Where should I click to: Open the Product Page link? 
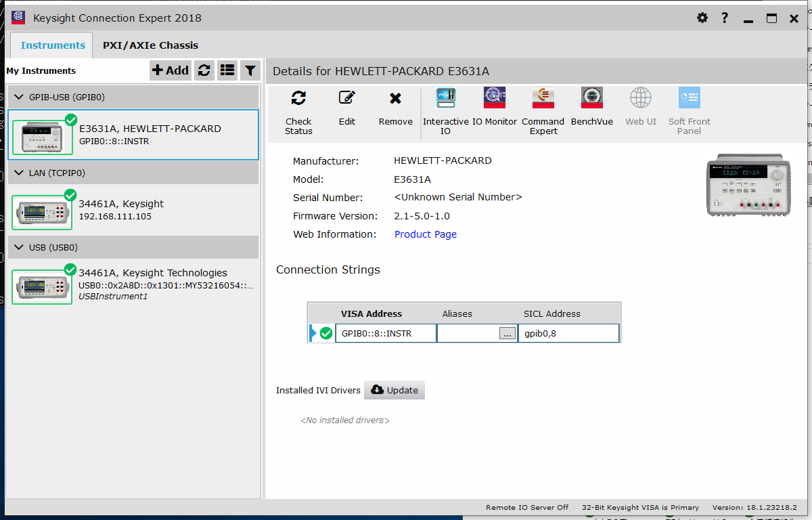pyautogui.click(x=425, y=234)
